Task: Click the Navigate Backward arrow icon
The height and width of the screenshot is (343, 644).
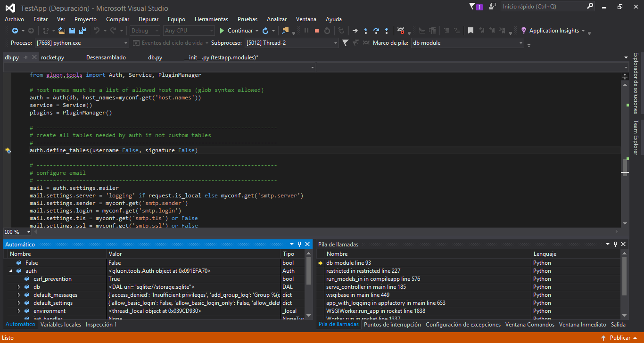Action: point(15,31)
